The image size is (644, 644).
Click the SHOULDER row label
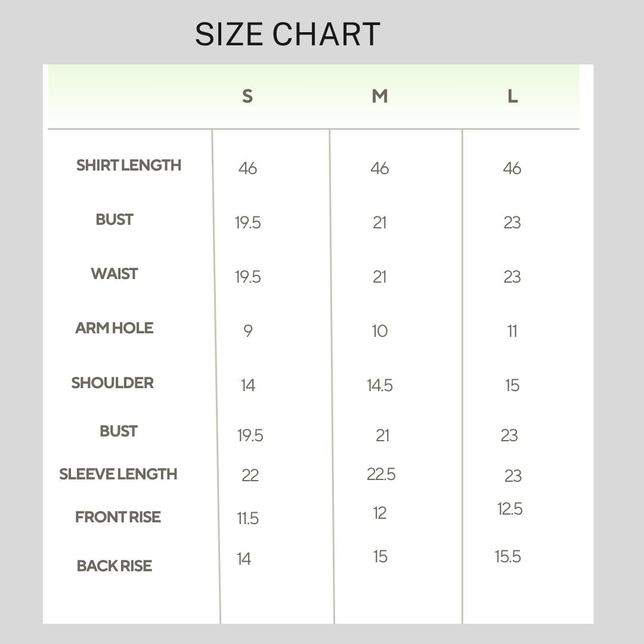click(x=113, y=383)
